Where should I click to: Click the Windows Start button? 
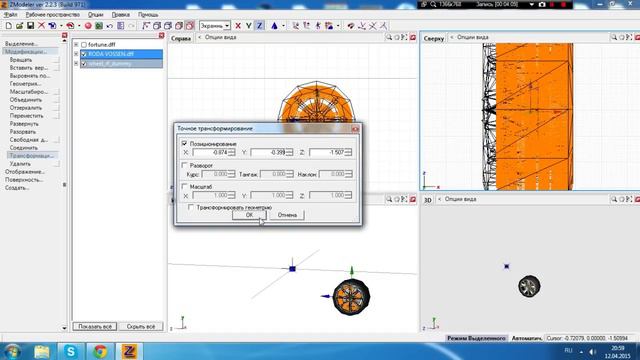(12, 351)
